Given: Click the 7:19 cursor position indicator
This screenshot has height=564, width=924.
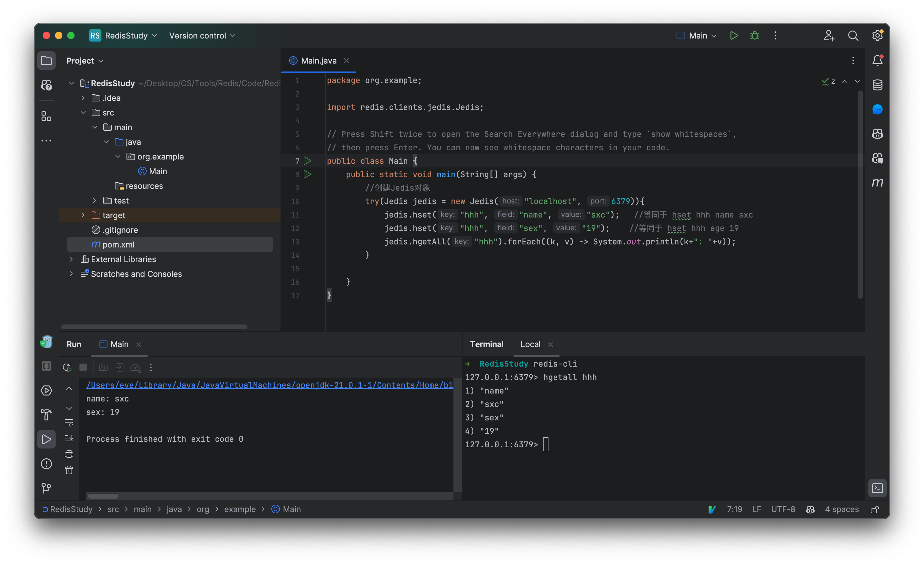Looking at the screenshot, I should click(734, 509).
